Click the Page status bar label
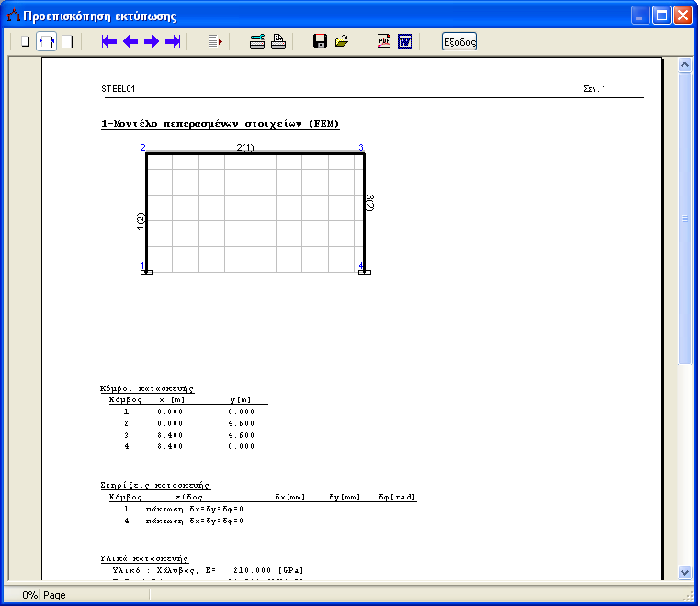The height and width of the screenshot is (606, 700). (x=54, y=595)
